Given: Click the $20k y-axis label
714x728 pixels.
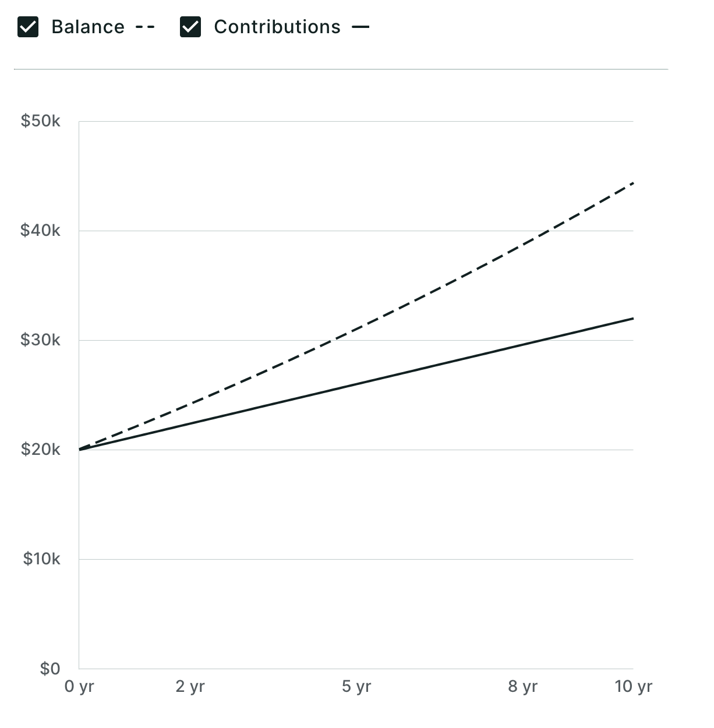Looking at the screenshot, I should tap(41, 450).
